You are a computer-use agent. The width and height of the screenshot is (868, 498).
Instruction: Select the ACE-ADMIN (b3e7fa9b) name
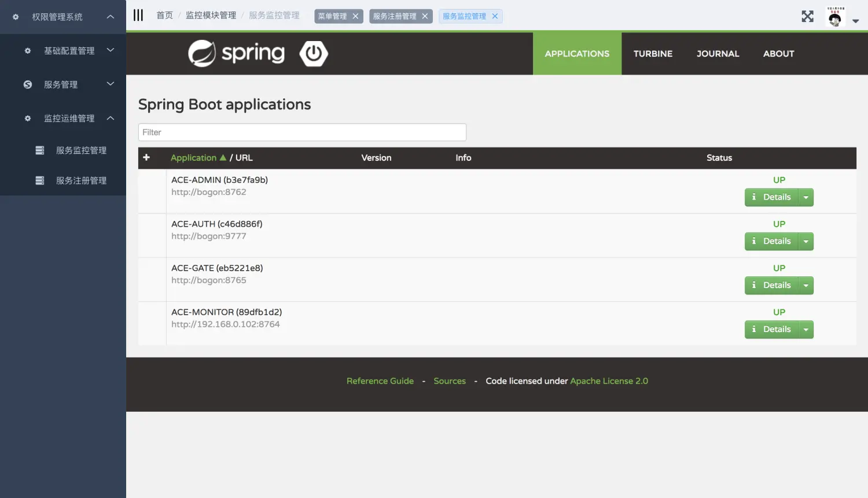pyautogui.click(x=219, y=180)
